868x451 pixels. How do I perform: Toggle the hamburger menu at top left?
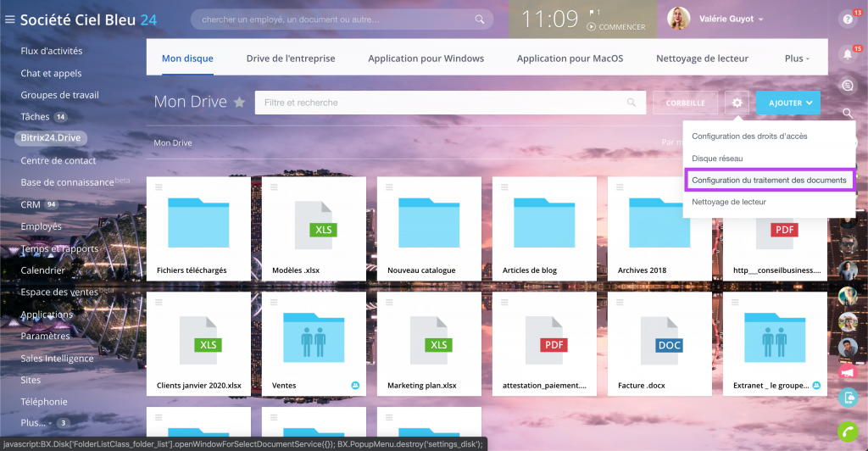pos(9,19)
